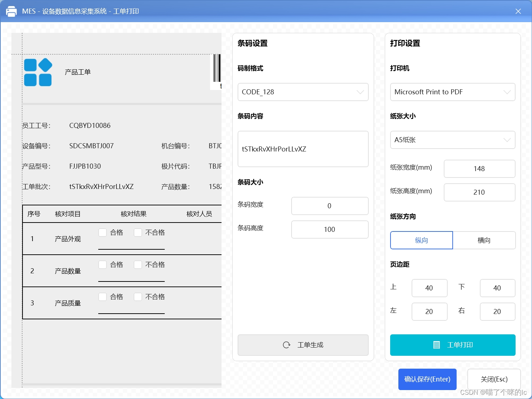Screen dimensions: 532x399
Task: Click the 条码设置 panel heading
Action: pos(253,44)
